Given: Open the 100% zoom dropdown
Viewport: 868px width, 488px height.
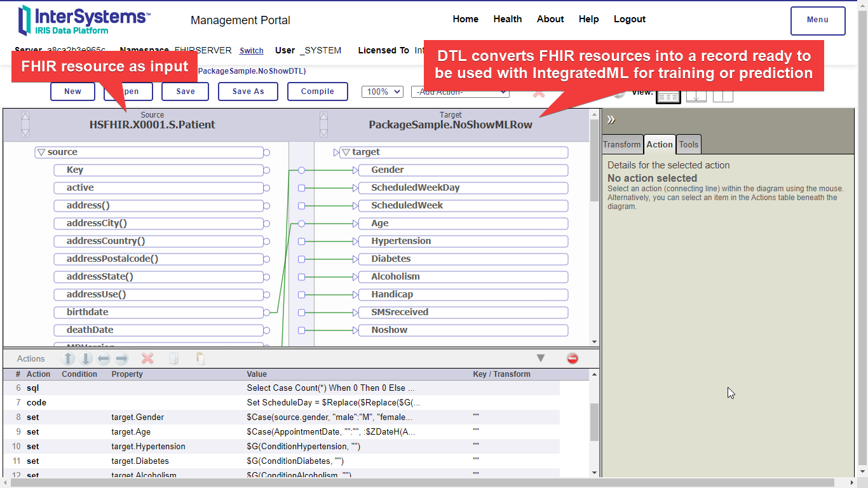Looking at the screenshot, I should coord(383,91).
